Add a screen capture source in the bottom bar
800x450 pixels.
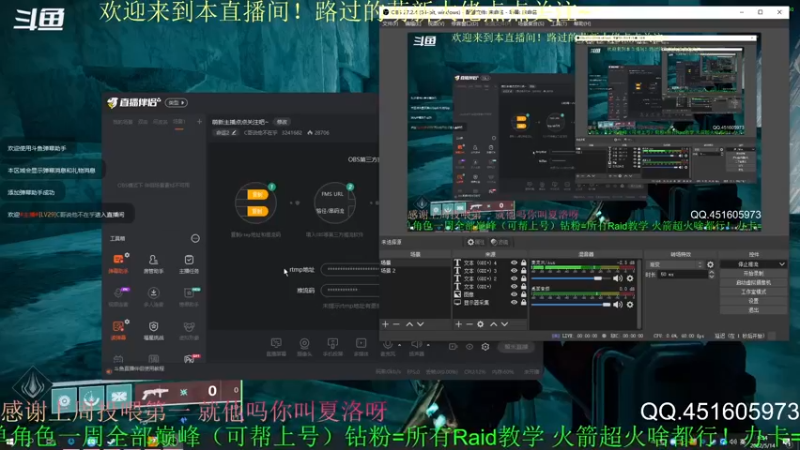(x=276, y=346)
